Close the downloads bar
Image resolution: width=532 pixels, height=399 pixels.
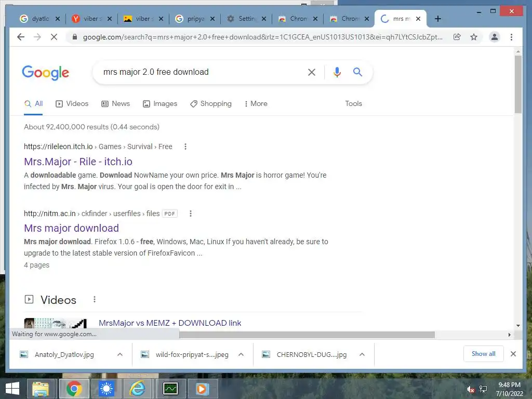(513, 354)
